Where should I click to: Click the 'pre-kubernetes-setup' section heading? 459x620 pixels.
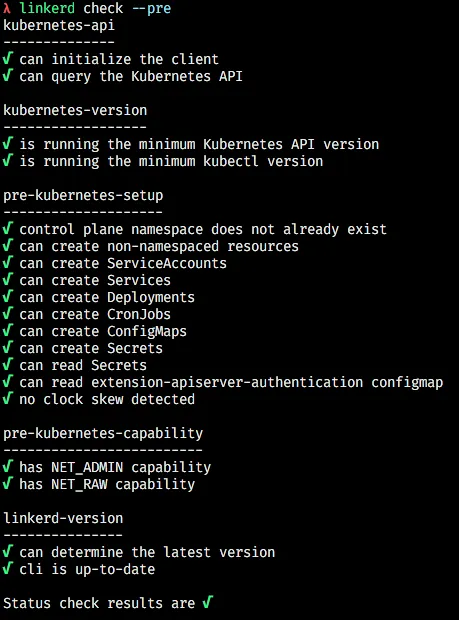point(83,195)
